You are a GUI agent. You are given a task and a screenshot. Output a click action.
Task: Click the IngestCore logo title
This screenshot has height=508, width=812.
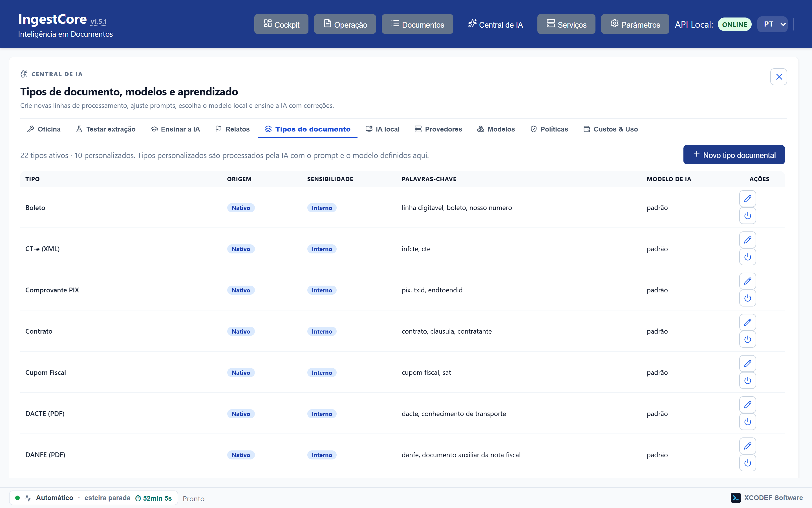coord(52,19)
